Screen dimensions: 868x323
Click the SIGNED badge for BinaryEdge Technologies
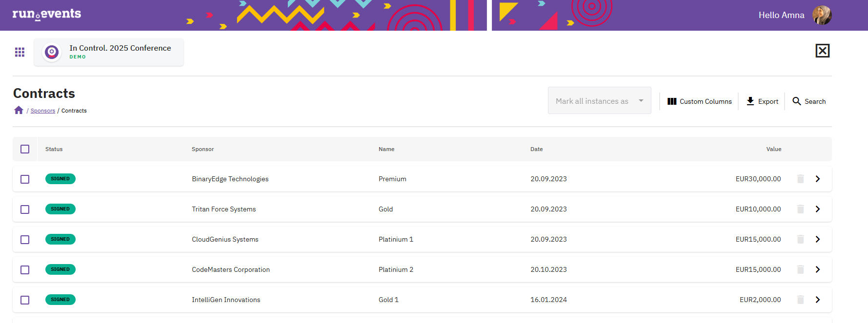coord(61,179)
